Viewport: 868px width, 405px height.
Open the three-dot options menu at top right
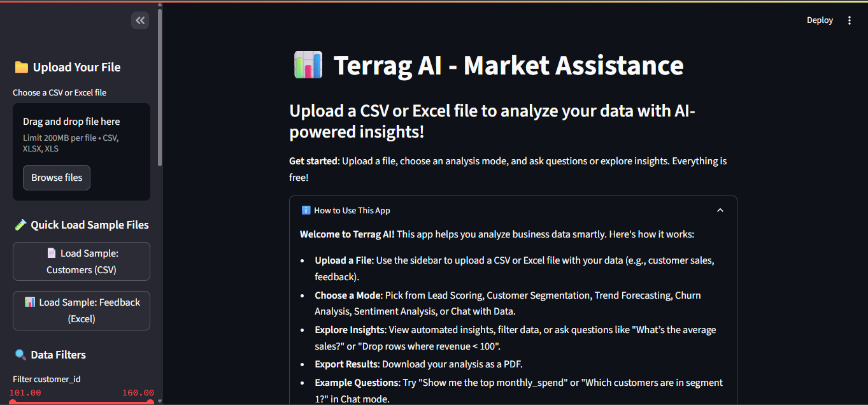[850, 20]
